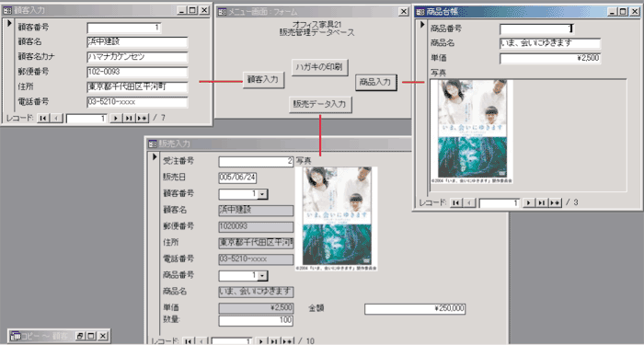Open the 顧客入力 form button

[x=263, y=80]
